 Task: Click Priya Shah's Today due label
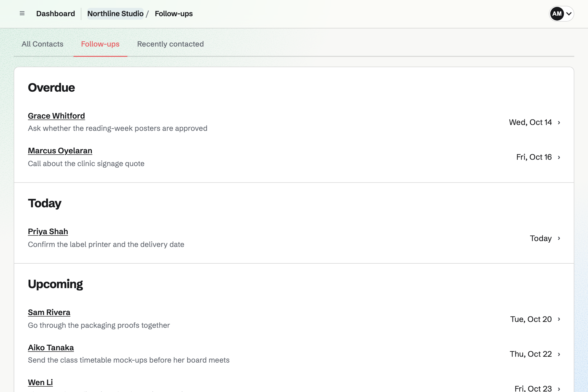pos(541,238)
